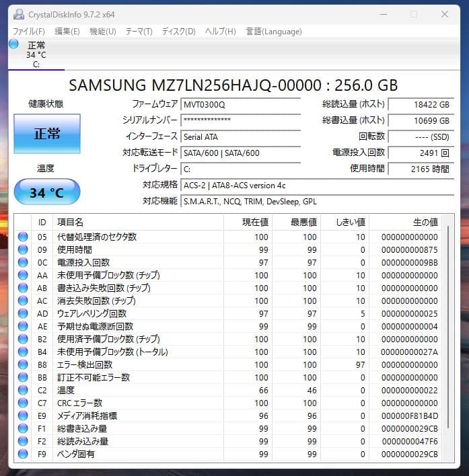Open the 機能(U) menu
The height and width of the screenshot is (476, 469).
(x=103, y=32)
